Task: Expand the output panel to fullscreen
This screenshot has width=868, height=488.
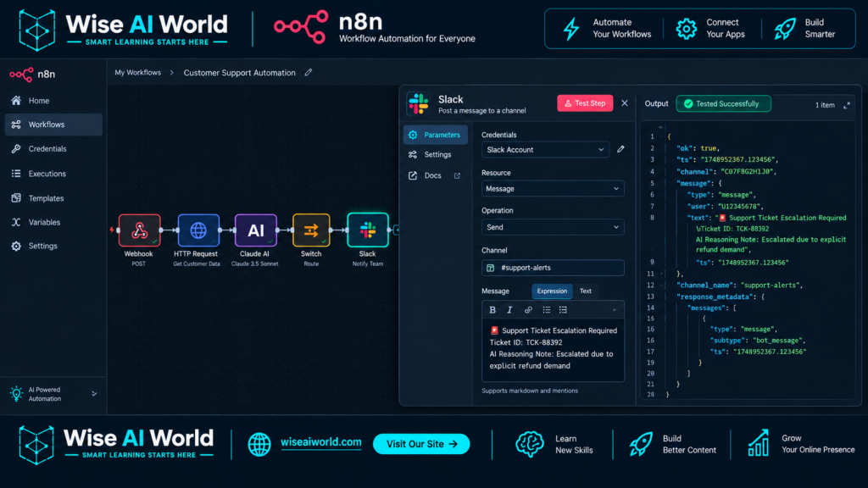Action: point(847,105)
